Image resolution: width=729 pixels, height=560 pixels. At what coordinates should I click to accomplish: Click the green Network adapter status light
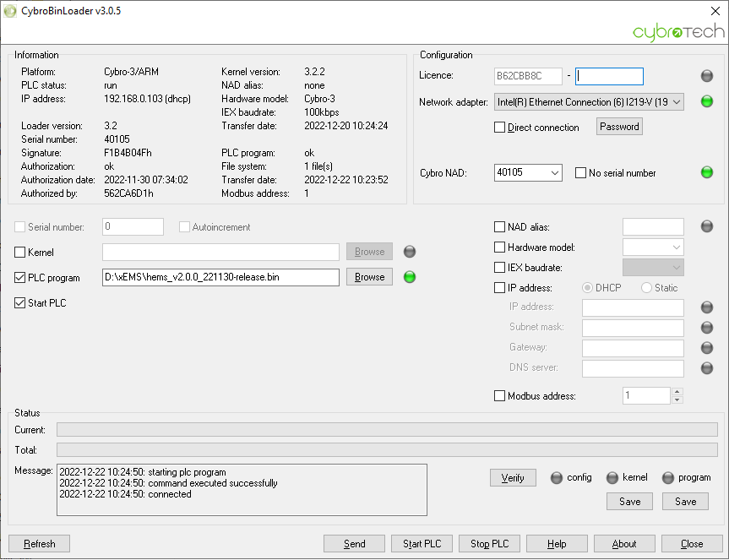pyautogui.click(x=707, y=102)
